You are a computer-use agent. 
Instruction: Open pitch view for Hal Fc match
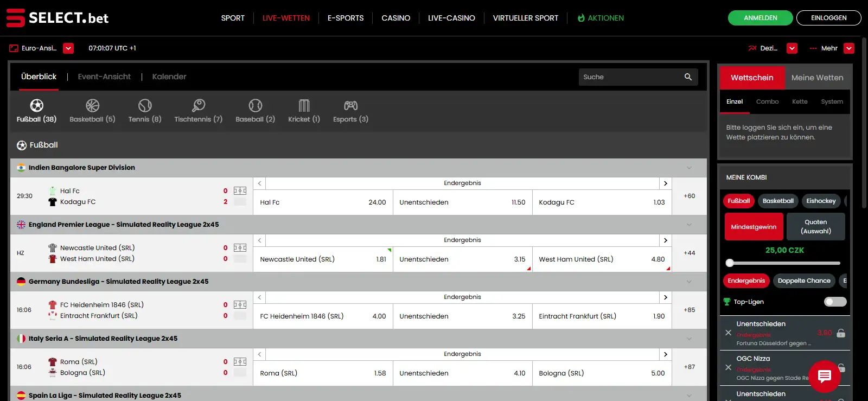(x=240, y=191)
